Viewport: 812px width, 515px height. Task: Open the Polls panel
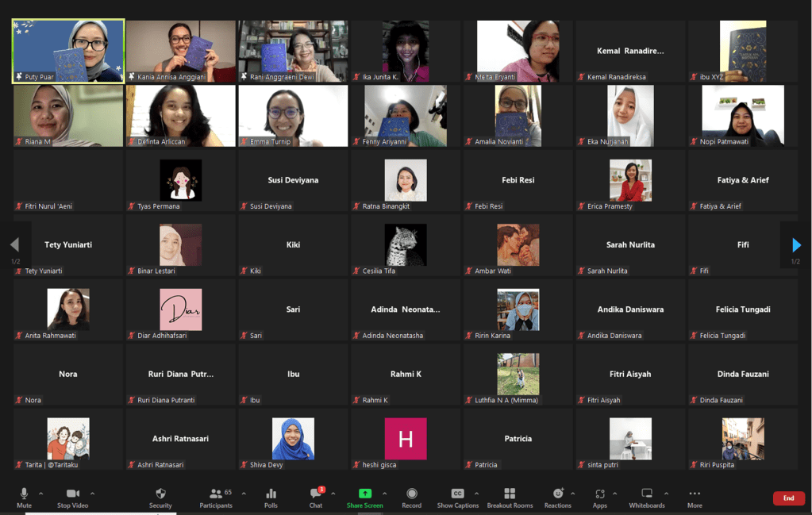[271, 498]
